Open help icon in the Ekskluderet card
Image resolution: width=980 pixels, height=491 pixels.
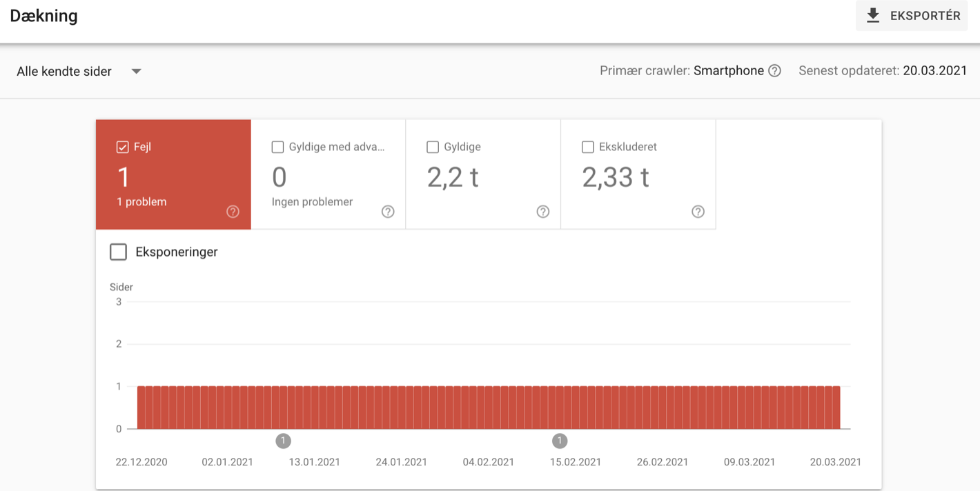coord(698,212)
